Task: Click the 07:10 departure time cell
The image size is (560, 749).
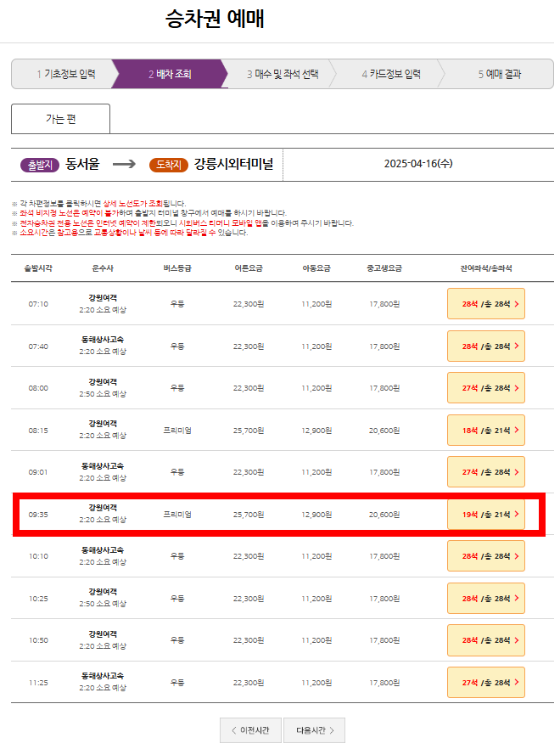Action: (38, 304)
